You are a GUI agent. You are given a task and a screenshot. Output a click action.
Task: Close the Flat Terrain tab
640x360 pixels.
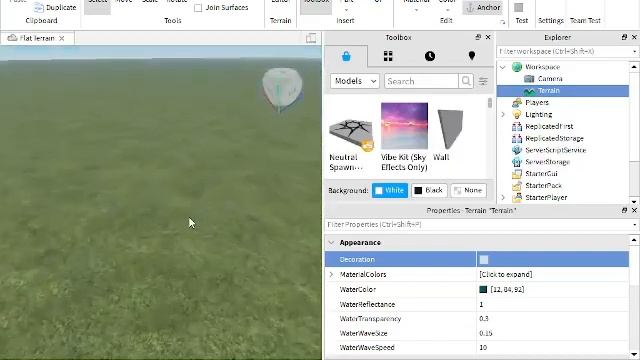click(62, 38)
